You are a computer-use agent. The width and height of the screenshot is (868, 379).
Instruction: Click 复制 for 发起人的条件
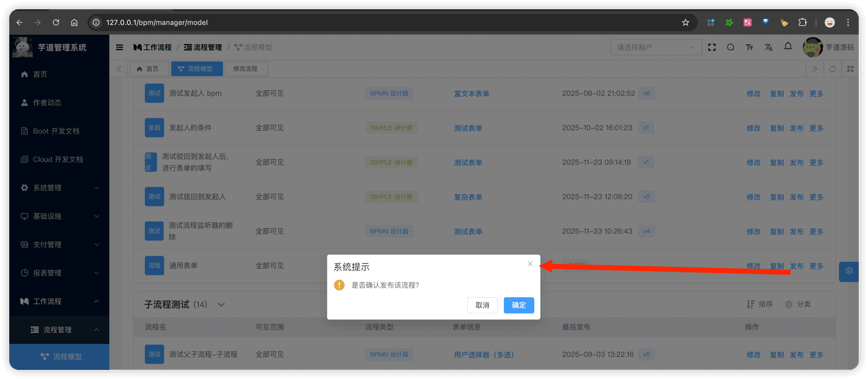[777, 128]
